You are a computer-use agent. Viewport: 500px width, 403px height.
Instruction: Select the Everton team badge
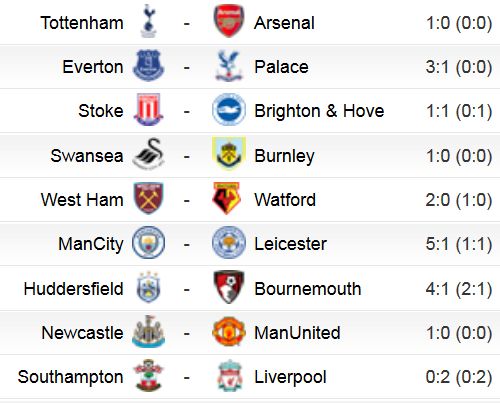[149, 66]
